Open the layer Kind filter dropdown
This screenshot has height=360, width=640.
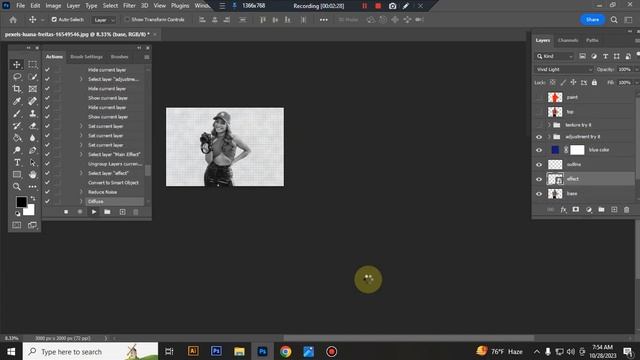pyautogui.click(x=555, y=56)
